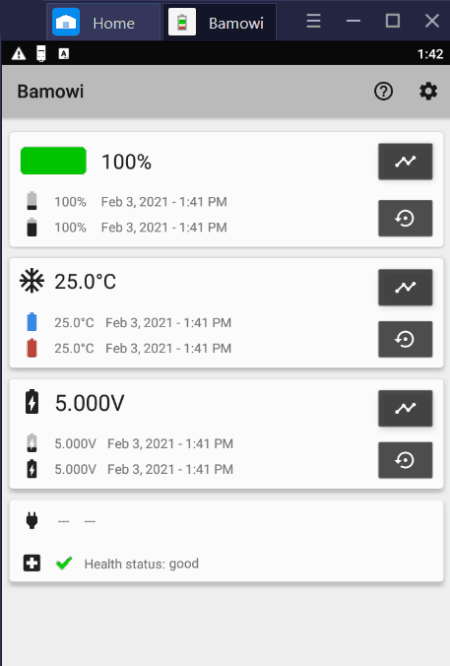Click the warning triangle status icon
Image resolution: width=450 pixels, height=666 pixels.
(18, 54)
